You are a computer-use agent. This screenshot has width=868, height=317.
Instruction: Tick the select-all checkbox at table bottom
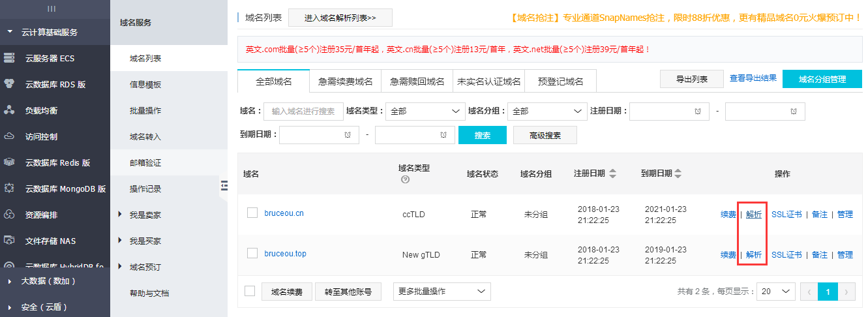click(250, 291)
